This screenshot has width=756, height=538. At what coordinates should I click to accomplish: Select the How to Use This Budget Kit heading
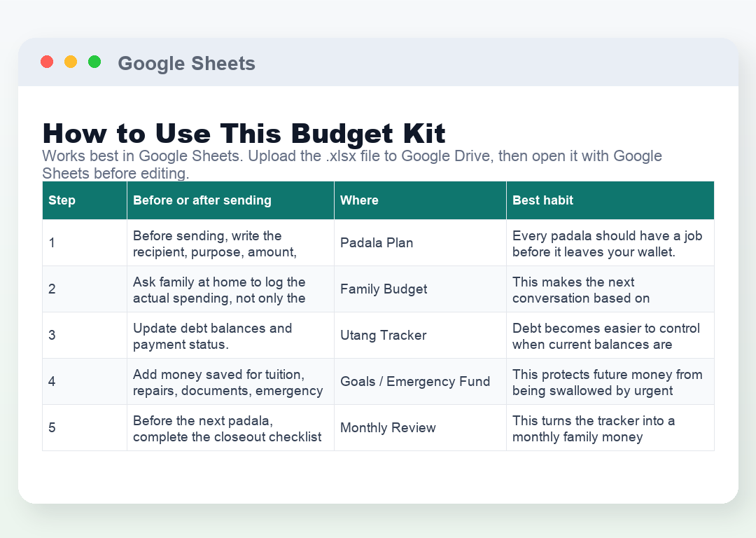click(244, 133)
